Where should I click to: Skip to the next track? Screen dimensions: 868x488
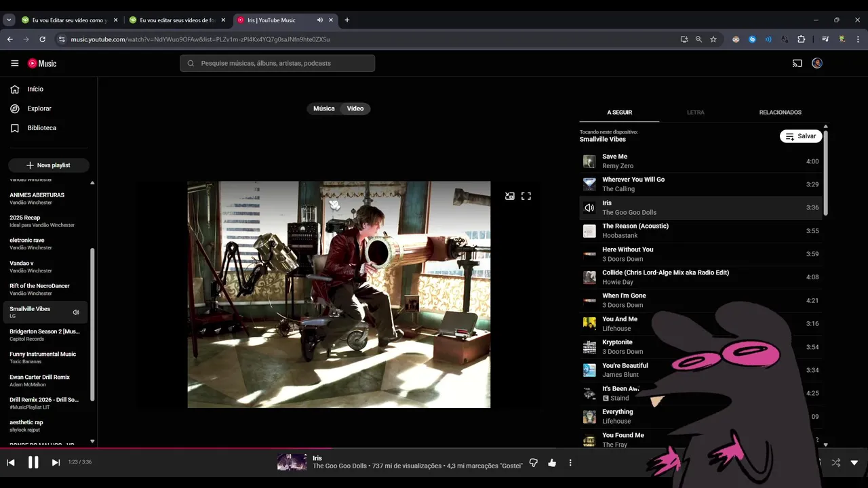56,462
